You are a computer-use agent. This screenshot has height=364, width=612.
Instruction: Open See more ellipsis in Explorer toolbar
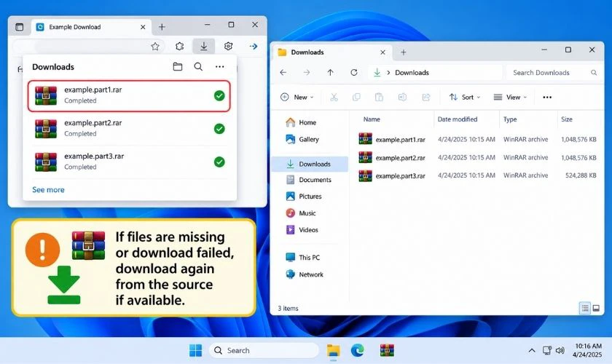(547, 97)
